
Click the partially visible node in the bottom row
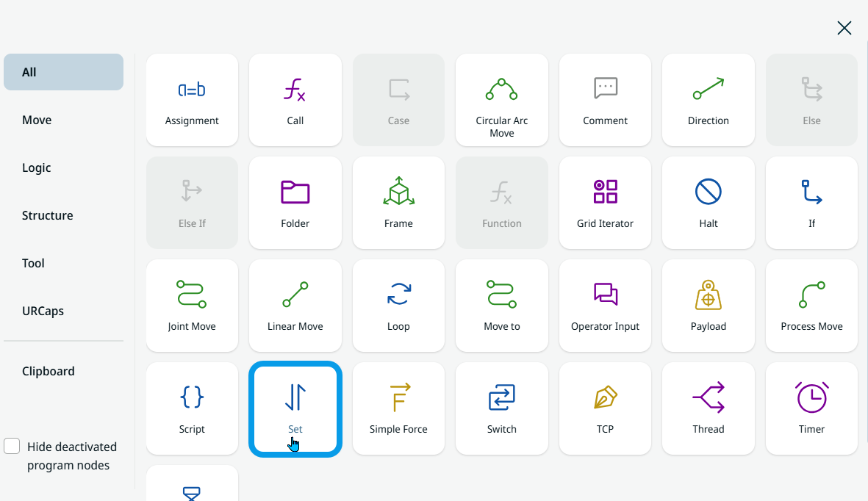192,485
